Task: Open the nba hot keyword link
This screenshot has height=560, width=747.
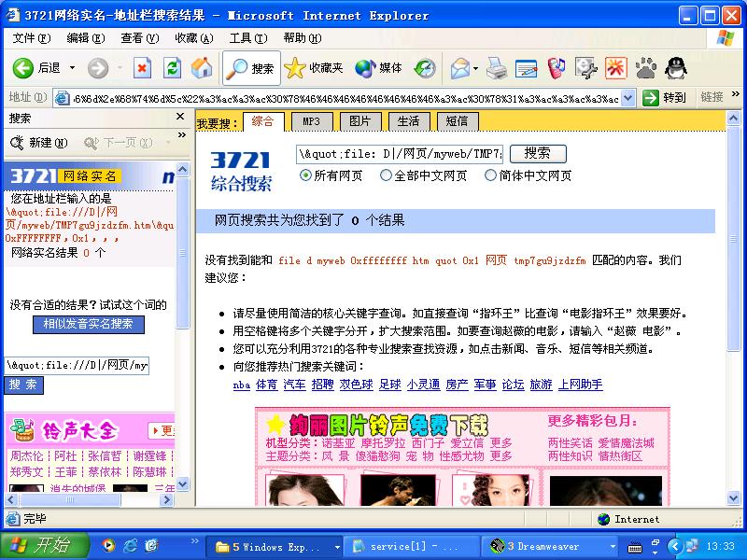Action: (242, 385)
